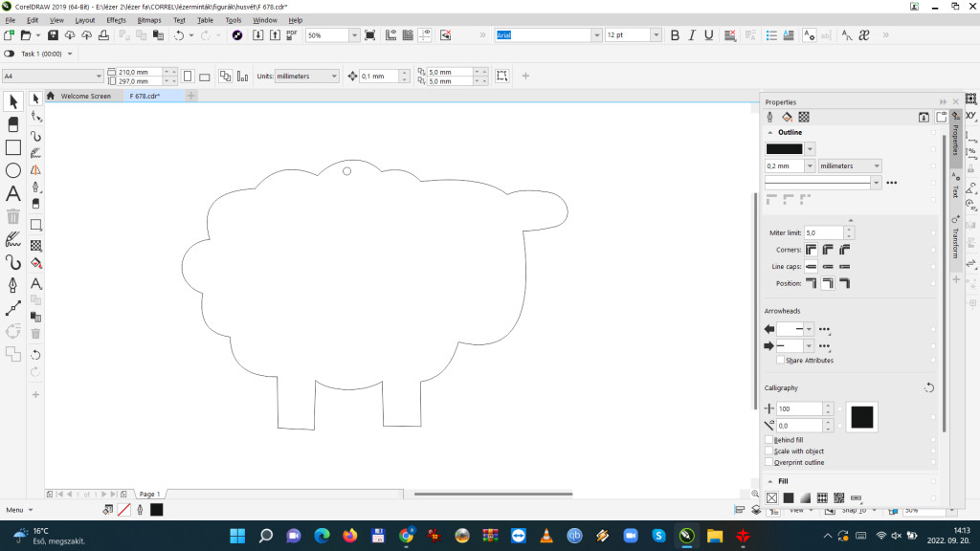
Task: Select the Rectangle tool in the toolbox
Action: [x=13, y=147]
